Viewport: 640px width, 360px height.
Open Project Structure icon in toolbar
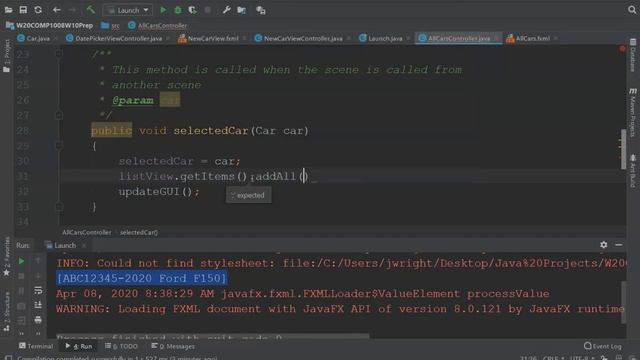[242, 10]
